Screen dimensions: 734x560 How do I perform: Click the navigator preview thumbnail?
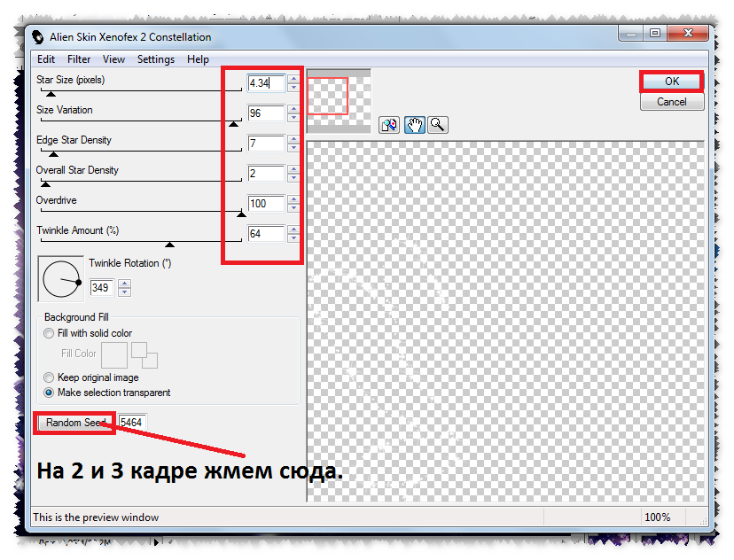(339, 101)
